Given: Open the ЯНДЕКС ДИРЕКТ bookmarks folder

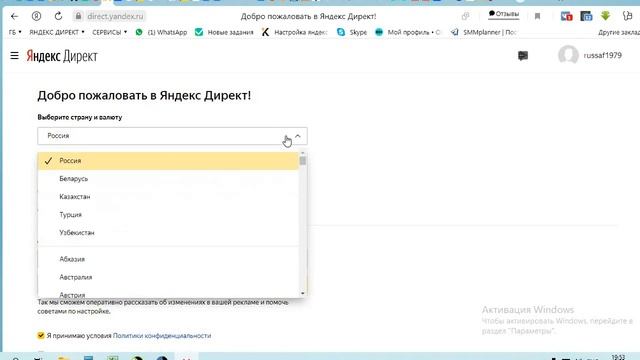Looking at the screenshot, I should tap(57, 32).
